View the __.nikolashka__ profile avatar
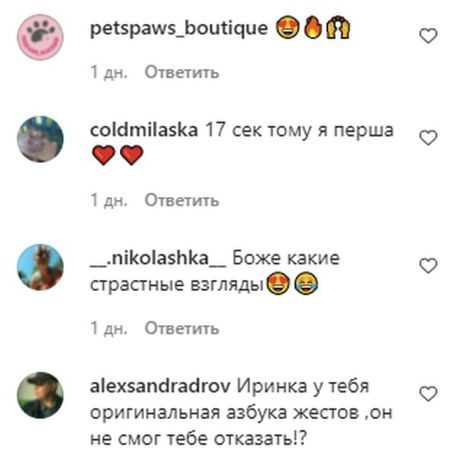 tap(40, 267)
